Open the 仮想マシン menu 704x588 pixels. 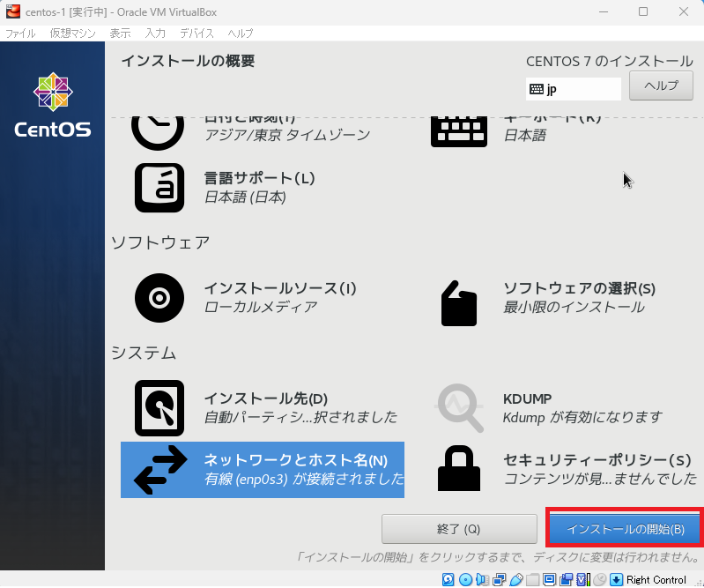73,33
